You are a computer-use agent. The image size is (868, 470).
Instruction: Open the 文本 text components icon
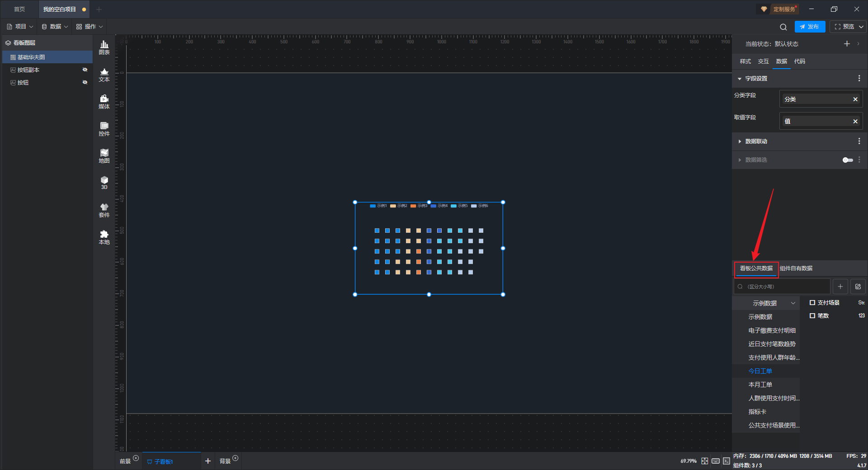pyautogui.click(x=104, y=75)
